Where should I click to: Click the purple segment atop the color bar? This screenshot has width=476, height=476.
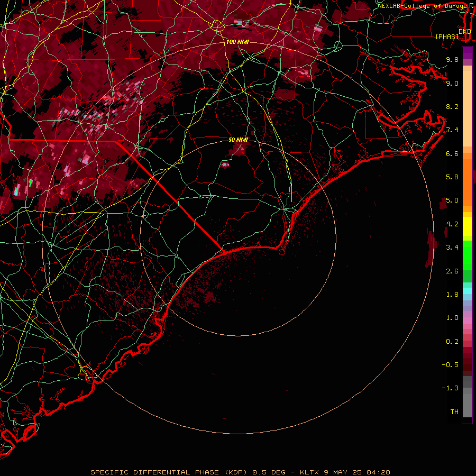click(x=467, y=53)
